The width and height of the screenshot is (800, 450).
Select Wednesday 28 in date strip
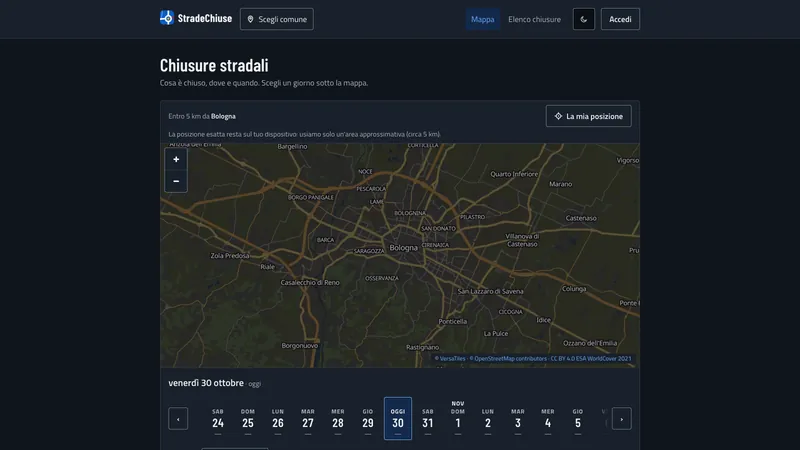338,419
